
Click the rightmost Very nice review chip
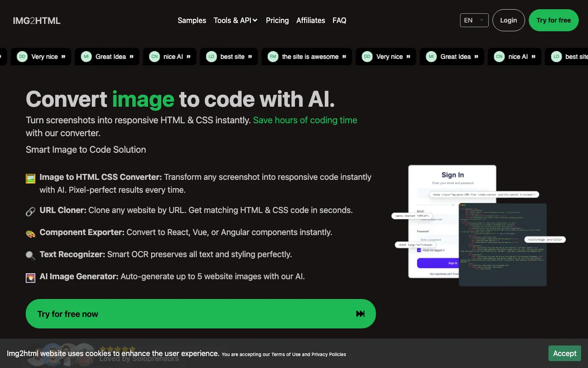coord(386,57)
